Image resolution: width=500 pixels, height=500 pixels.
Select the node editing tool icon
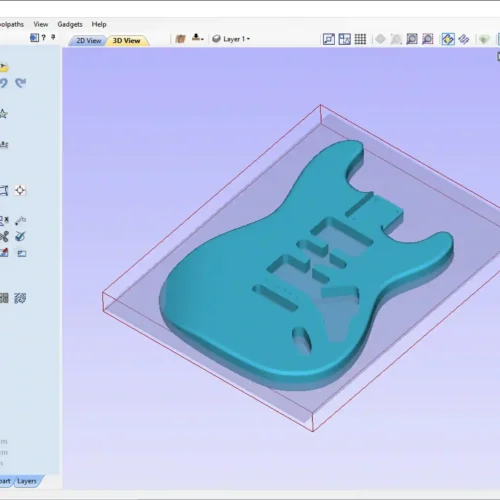(20, 220)
